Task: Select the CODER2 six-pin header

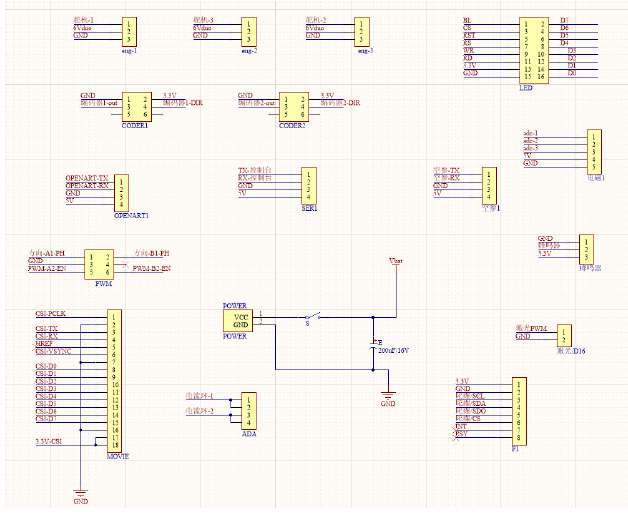Action: click(x=294, y=107)
